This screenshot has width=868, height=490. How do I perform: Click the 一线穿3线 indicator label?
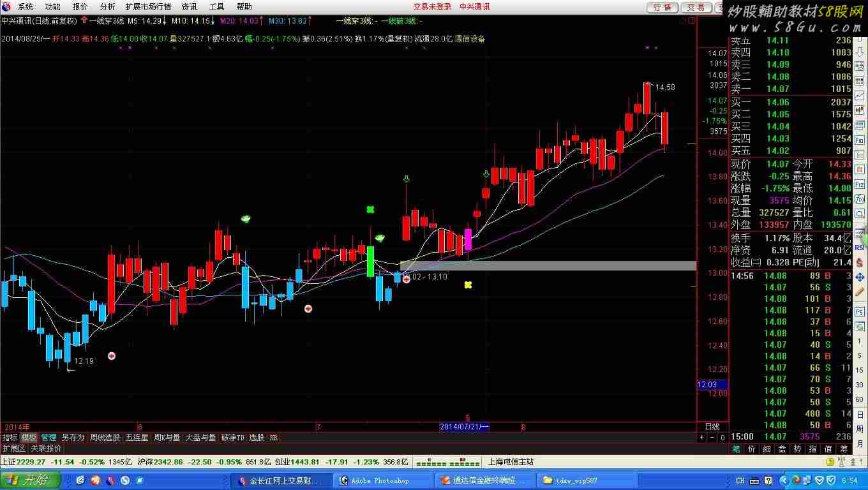(x=105, y=20)
